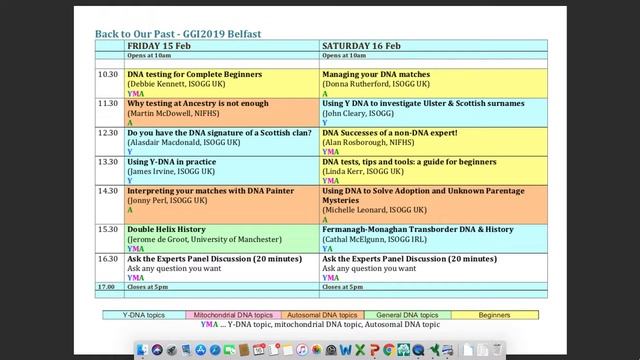The image size is (640, 360).
Task: Click the pink "Mitochondrial DNA topics" legend cell
Action: click(x=233, y=315)
